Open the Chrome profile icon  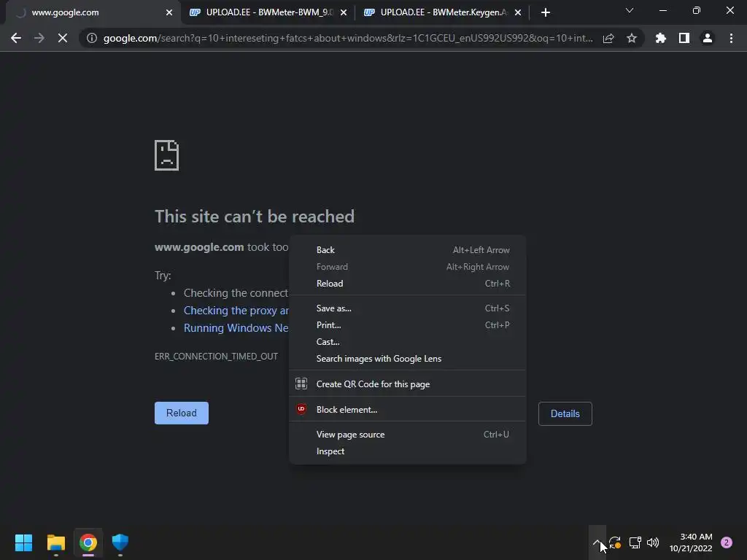pos(708,38)
